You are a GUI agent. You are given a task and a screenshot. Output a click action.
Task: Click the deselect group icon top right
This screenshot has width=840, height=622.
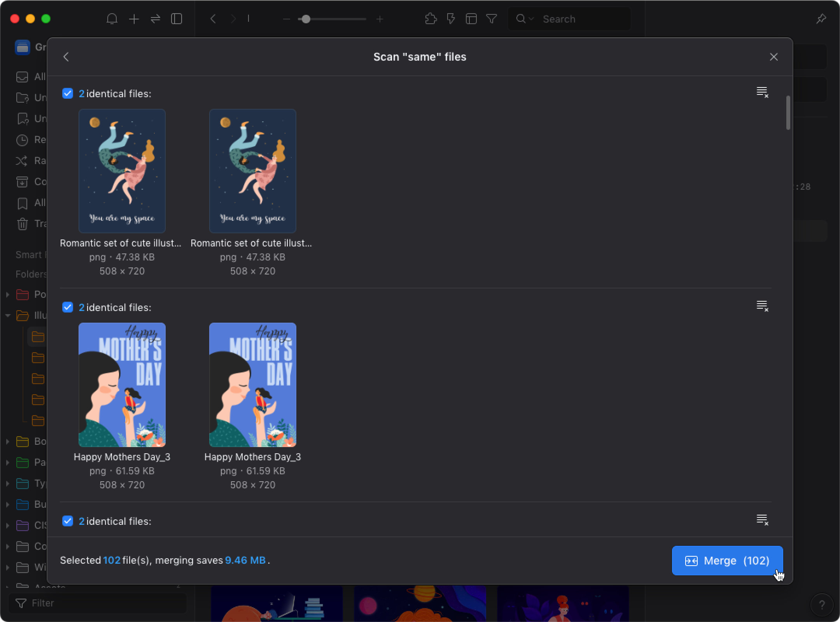click(x=761, y=92)
